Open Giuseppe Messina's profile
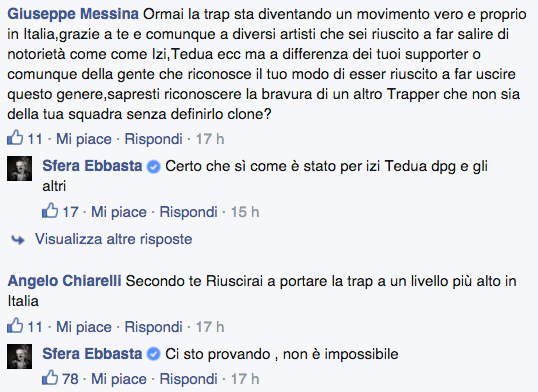 [73, 14]
